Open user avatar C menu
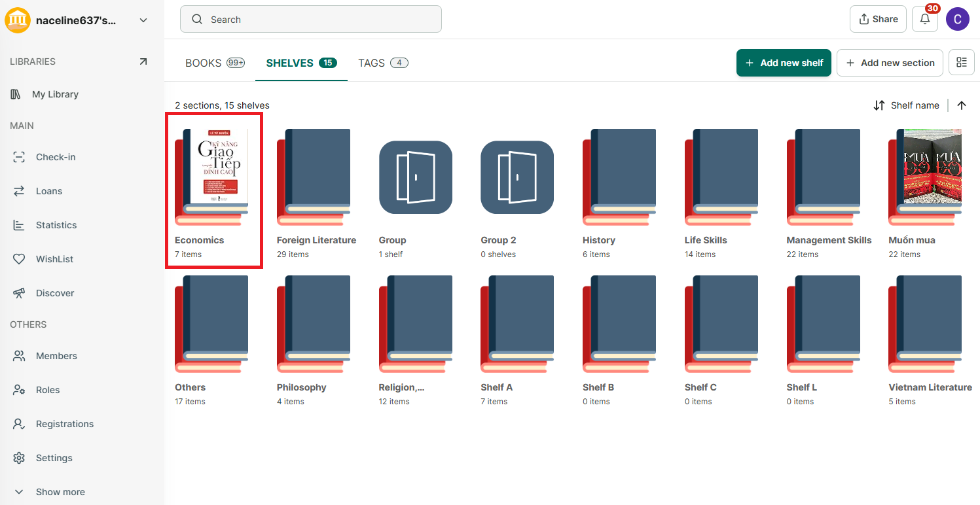This screenshot has height=505, width=980. [958, 19]
